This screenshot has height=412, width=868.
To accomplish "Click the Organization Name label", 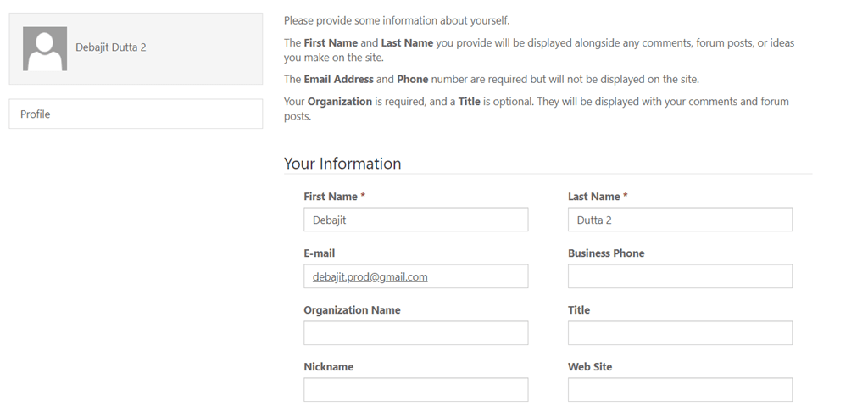I will [352, 310].
